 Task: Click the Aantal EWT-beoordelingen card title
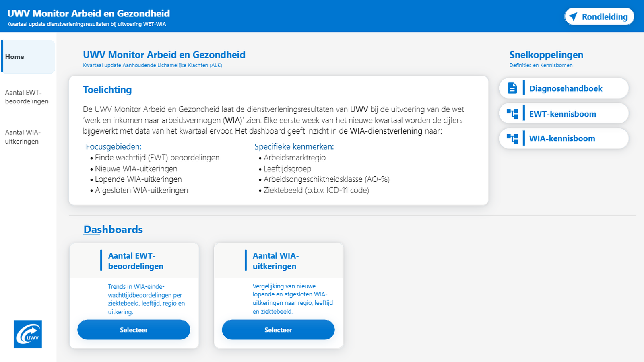tap(136, 261)
